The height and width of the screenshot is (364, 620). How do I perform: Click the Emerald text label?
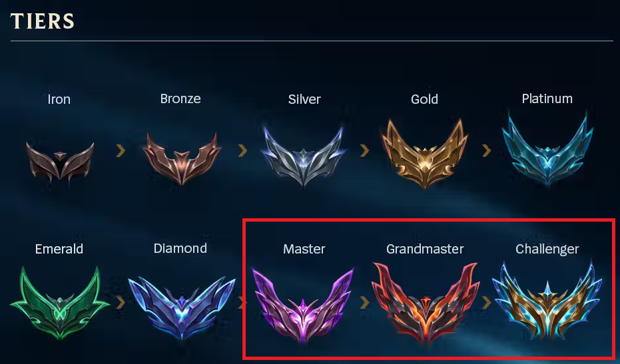pos(59,249)
